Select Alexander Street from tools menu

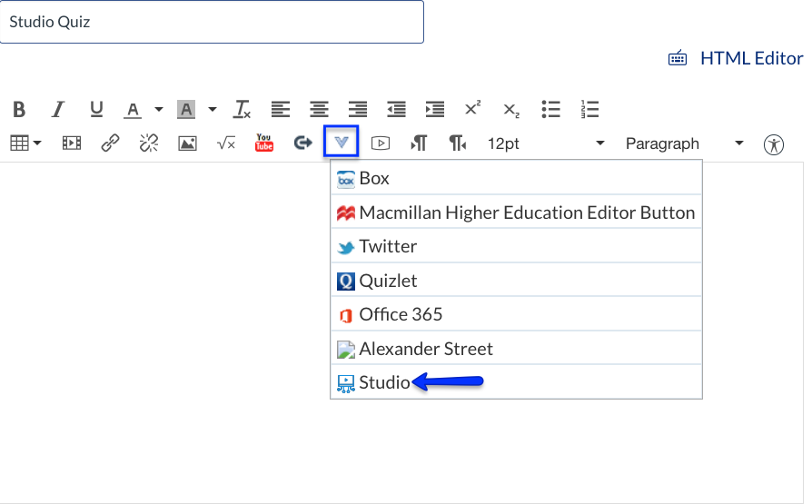[x=516, y=349]
